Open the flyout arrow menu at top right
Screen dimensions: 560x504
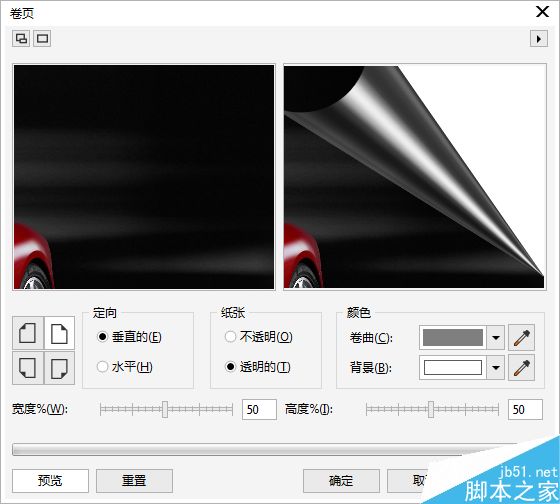coord(539,38)
